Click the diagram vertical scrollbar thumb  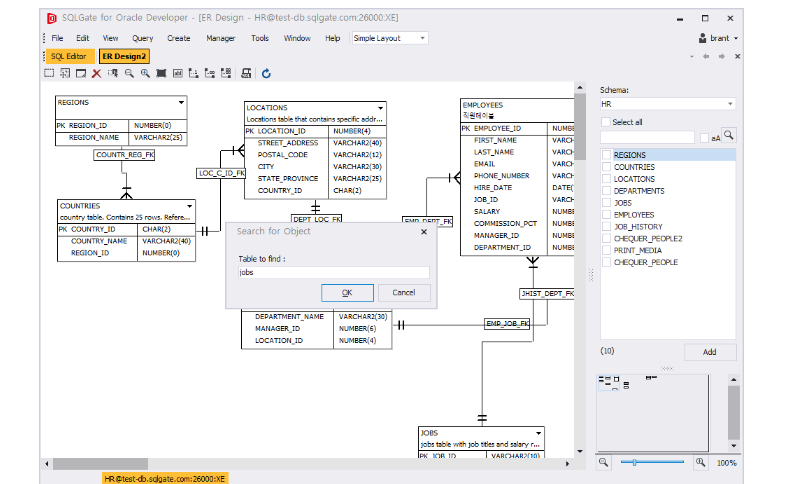click(x=580, y=127)
